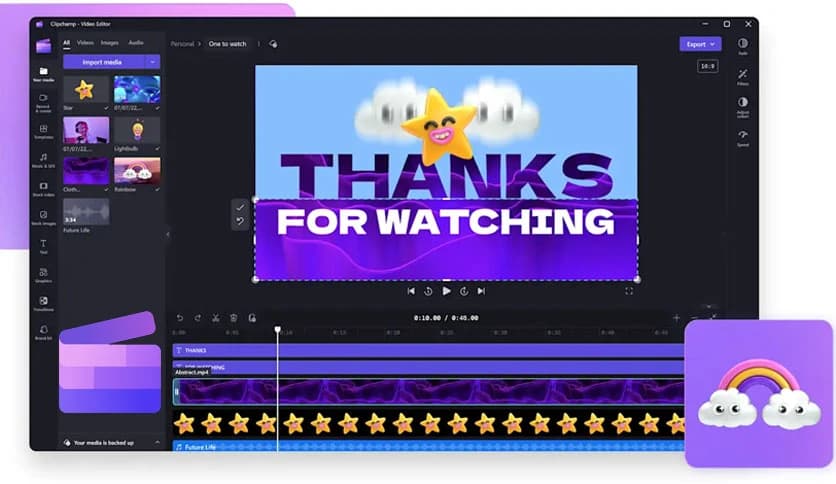The width and height of the screenshot is (836, 484).
Task: Click the undo icon above timeline
Action: (x=180, y=318)
